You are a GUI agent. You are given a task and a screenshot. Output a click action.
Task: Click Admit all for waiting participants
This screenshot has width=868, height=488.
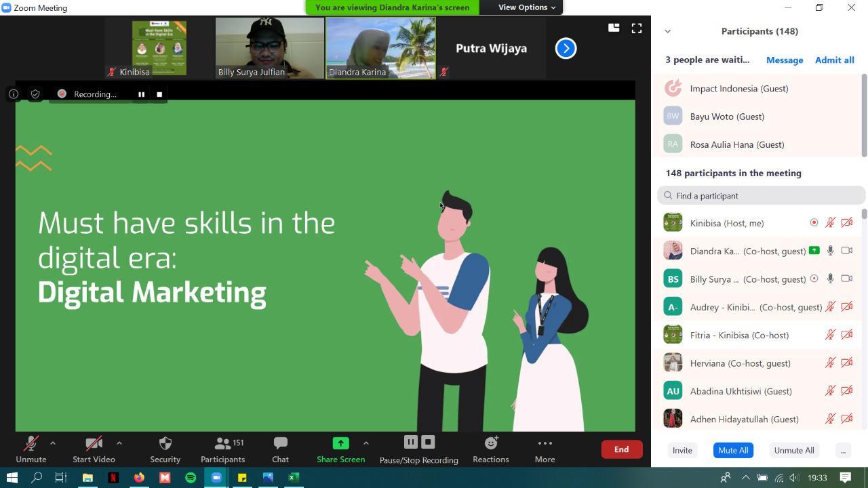point(835,60)
